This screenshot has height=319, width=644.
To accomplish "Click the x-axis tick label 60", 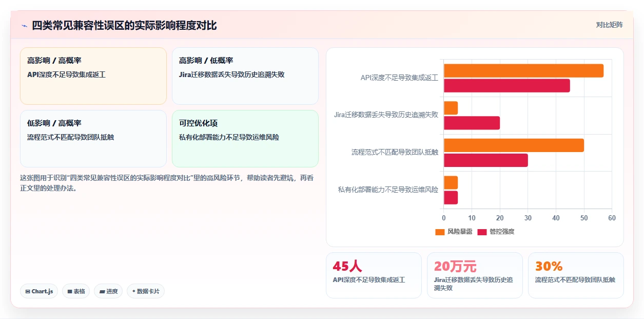I will point(612,218).
